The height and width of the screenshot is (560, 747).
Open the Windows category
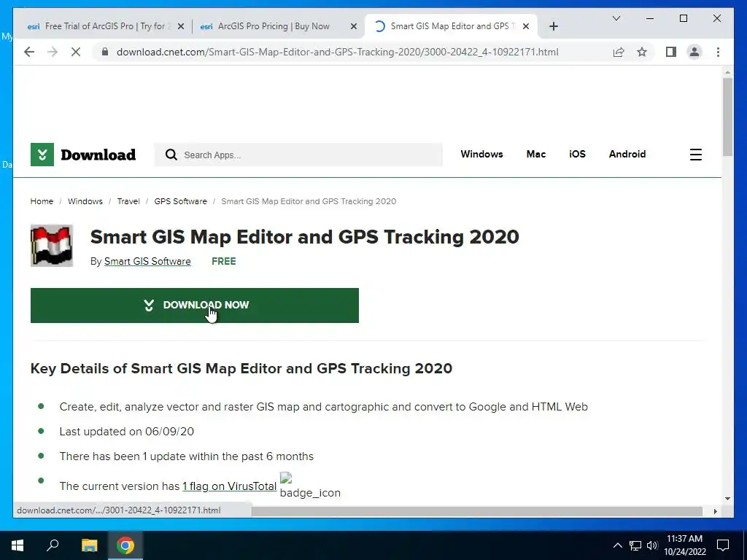pyautogui.click(x=481, y=154)
